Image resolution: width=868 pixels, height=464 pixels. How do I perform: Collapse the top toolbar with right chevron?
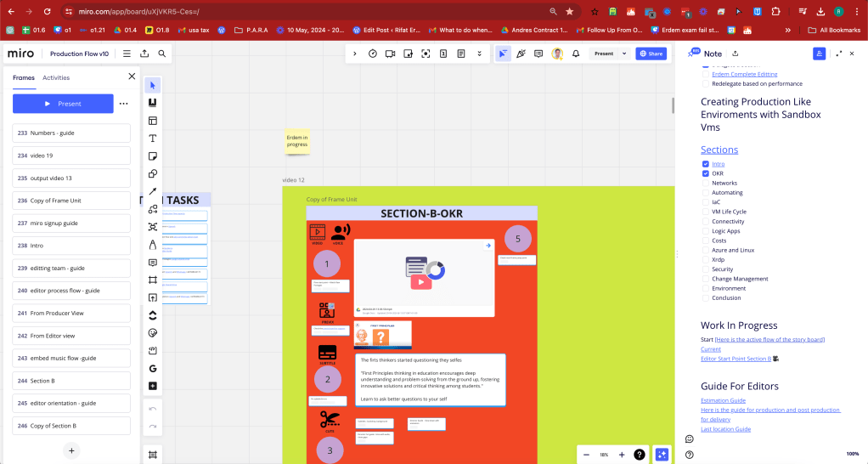pos(355,54)
